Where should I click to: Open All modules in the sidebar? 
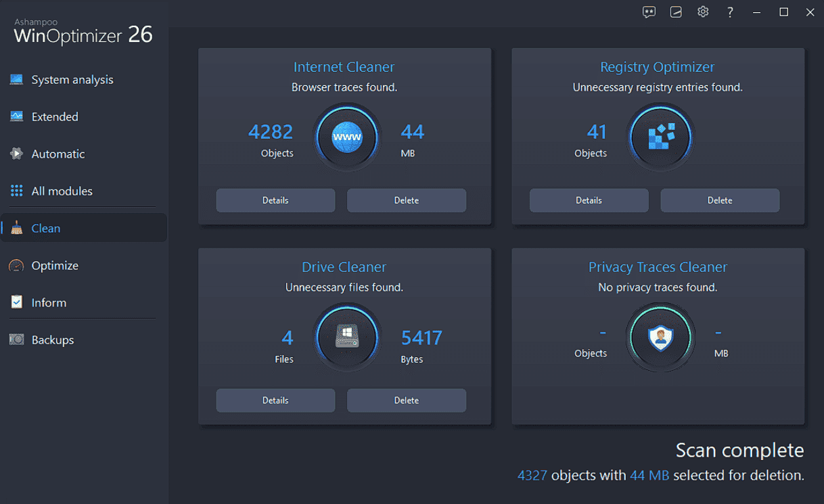(84, 191)
